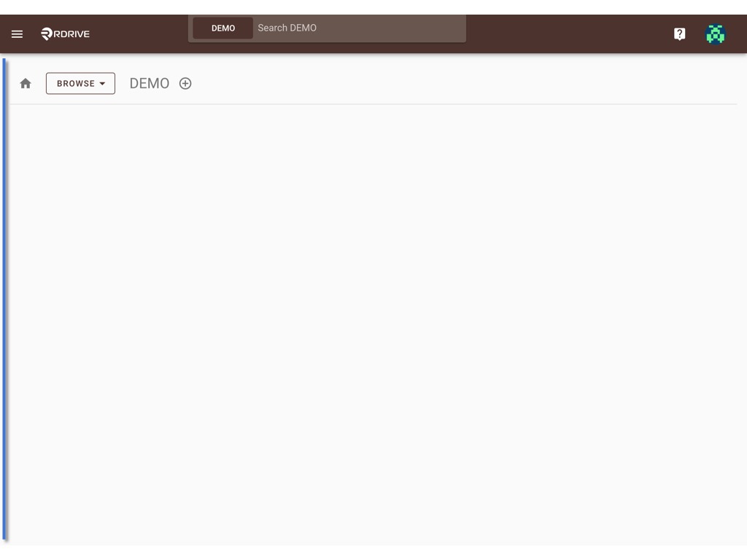Focus the Search DEMO input field
The image size is (747, 560).
[359, 28]
